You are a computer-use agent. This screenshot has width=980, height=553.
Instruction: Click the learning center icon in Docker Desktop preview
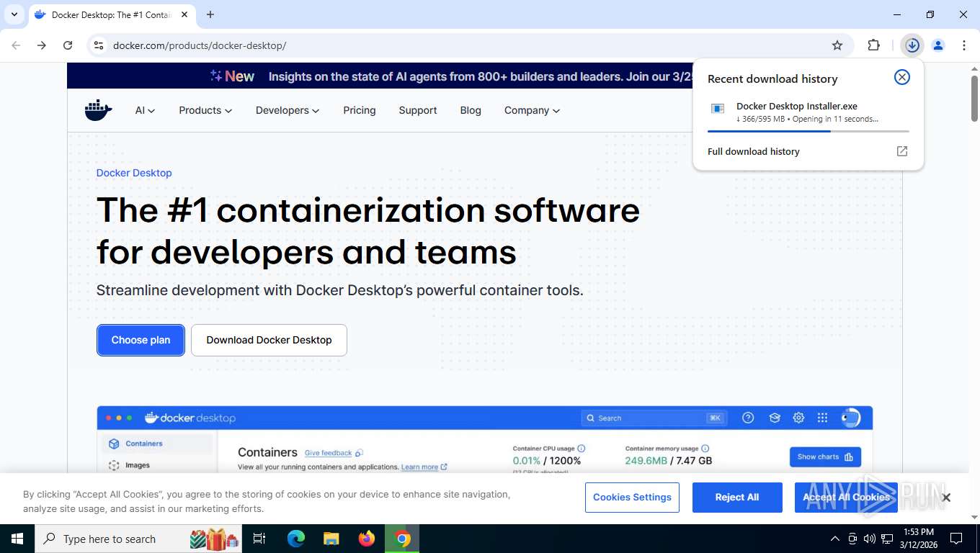pos(775,418)
